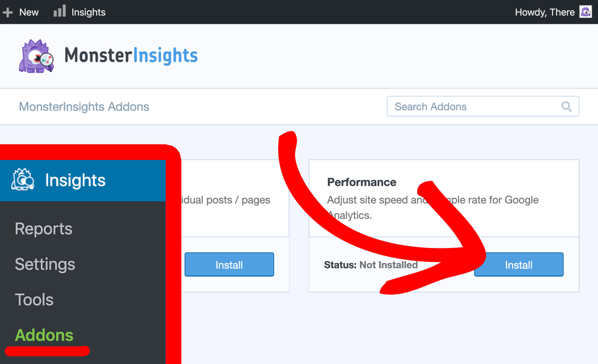
Task: Click Install on the left addon card
Action: click(x=229, y=265)
